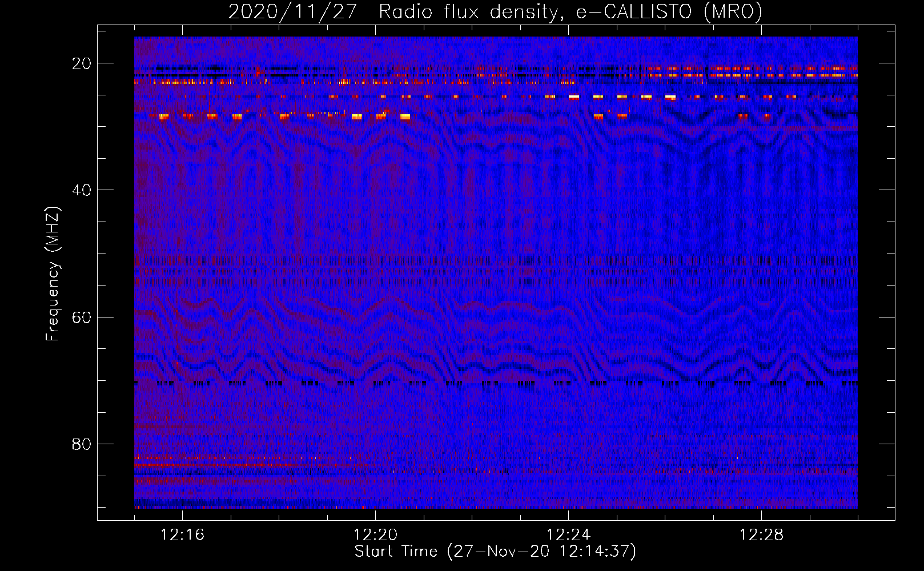Click the "Frequency (MHZ)" axis label
This screenshot has height=571, width=924.
[53, 274]
